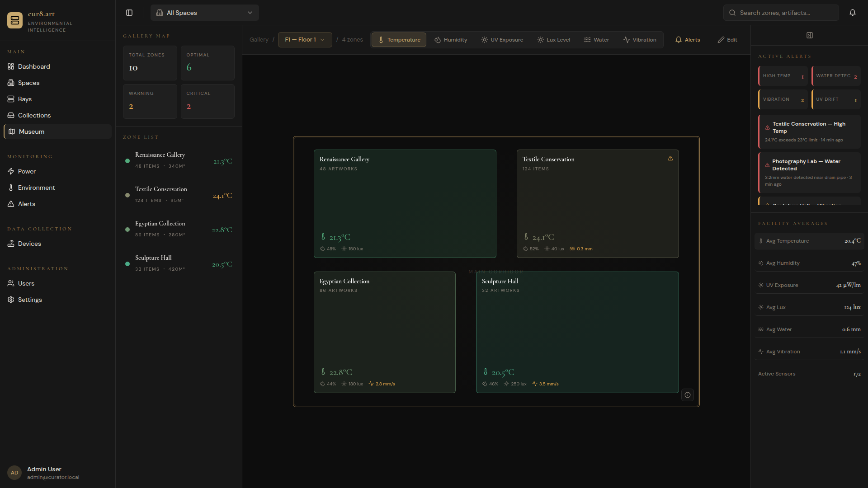Click the Alerts button in toolbar

pos(687,40)
